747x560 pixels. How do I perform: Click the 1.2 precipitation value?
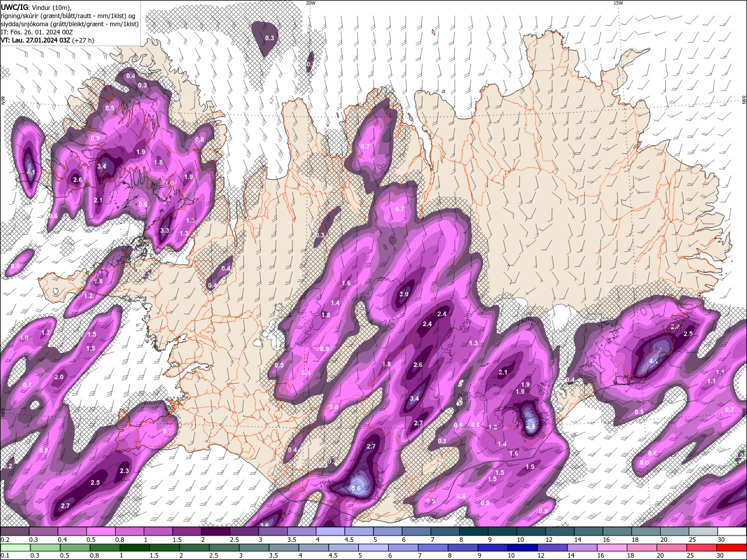pyautogui.click(x=89, y=296)
